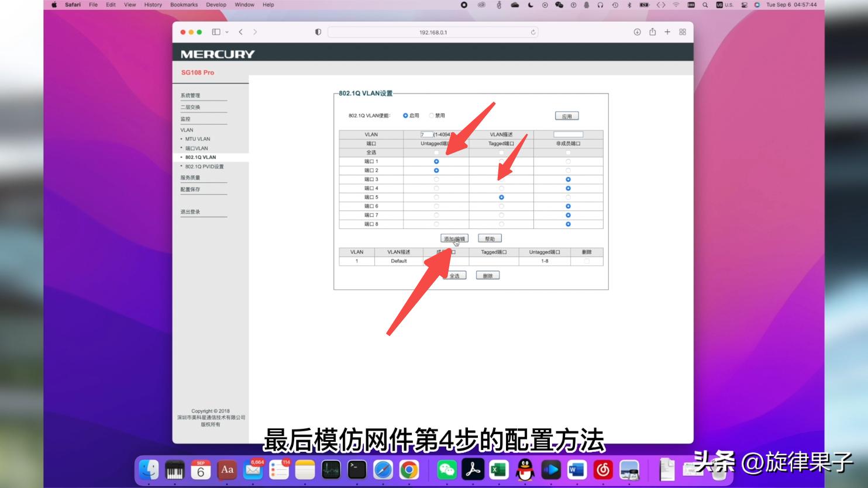This screenshot has height=488, width=868.
Task: Open the tab overview grid in Safari
Action: [x=681, y=32]
